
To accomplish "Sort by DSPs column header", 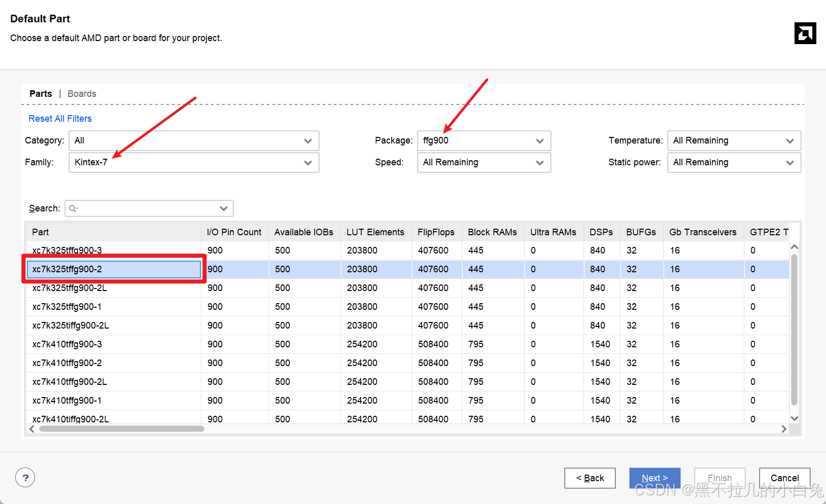I will point(602,232).
